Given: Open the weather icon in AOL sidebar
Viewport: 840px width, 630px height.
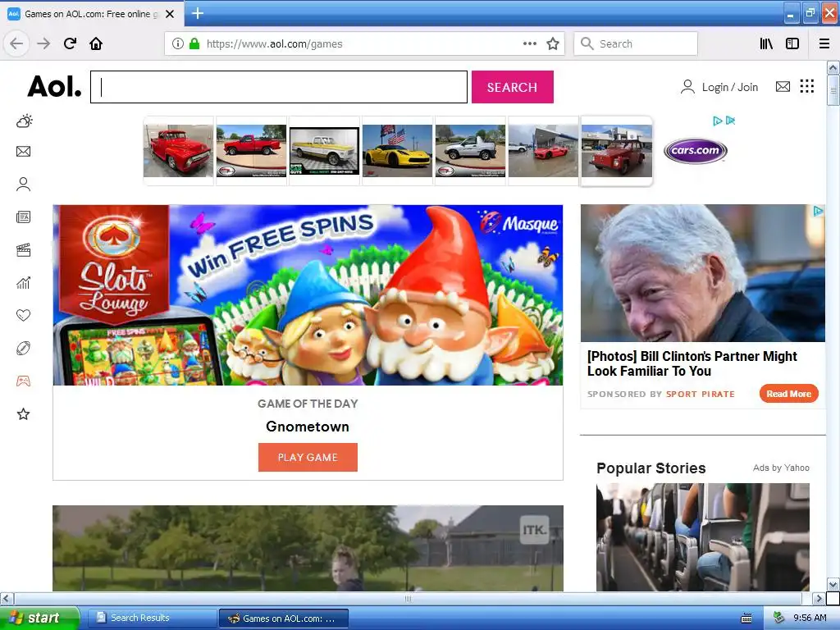Looking at the screenshot, I should (24, 121).
